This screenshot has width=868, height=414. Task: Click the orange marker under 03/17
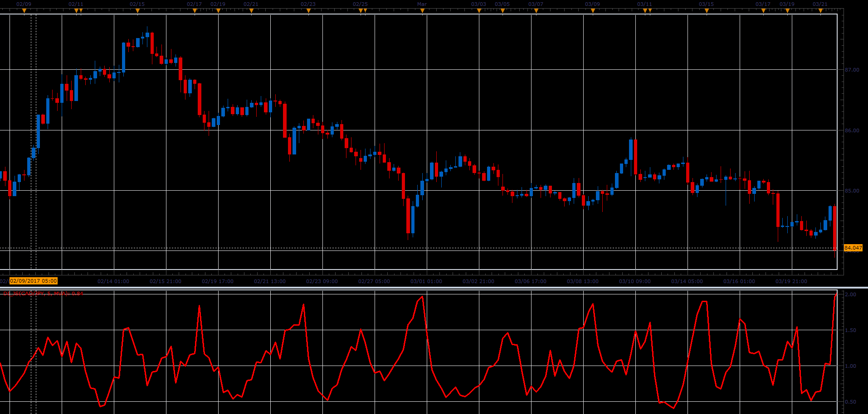[763, 11]
